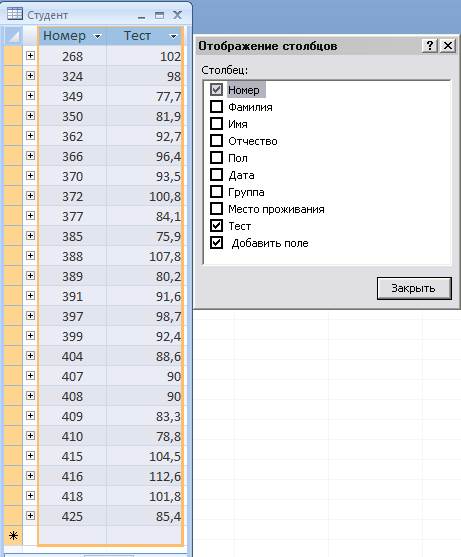
Task: Expand the subdatasheet for record 366
Action: [30, 156]
